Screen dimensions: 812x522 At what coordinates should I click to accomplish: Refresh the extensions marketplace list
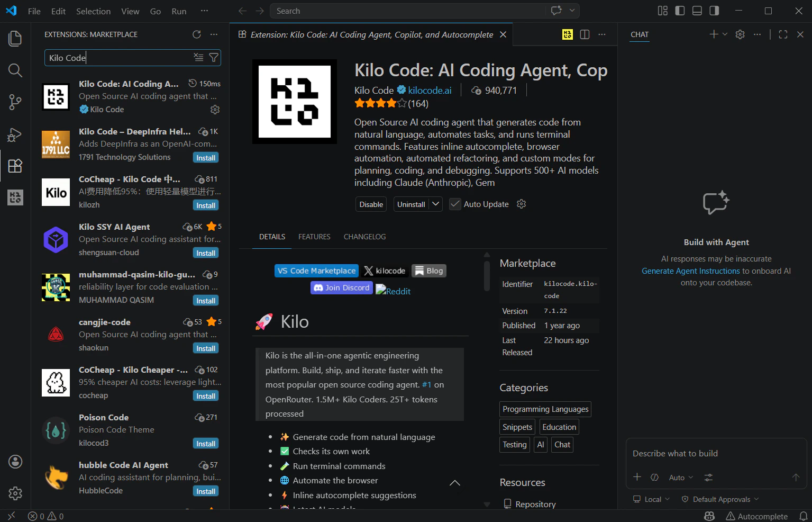197,34
